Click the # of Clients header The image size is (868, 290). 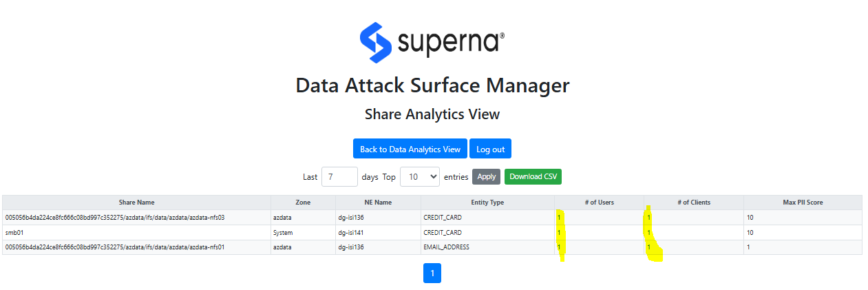point(694,203)
